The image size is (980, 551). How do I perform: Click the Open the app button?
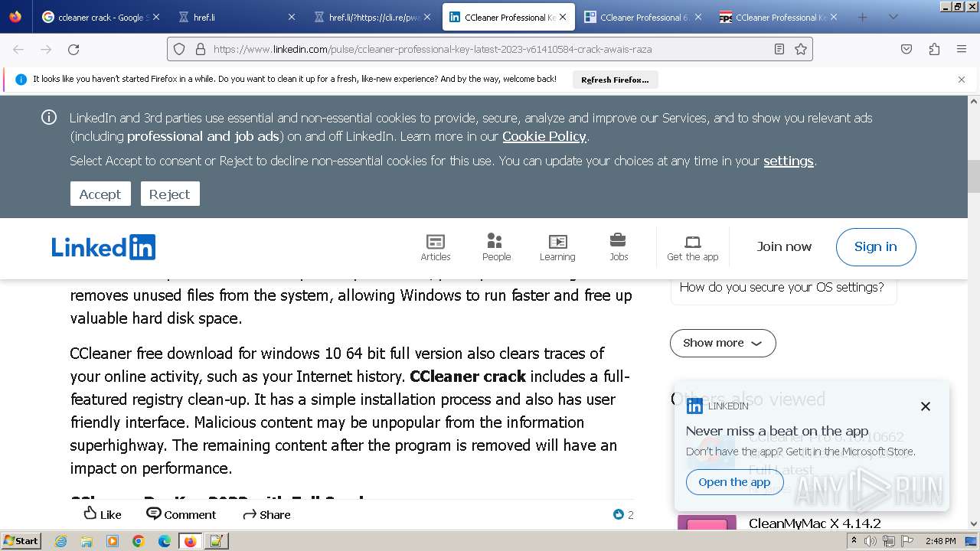point(734,482)
